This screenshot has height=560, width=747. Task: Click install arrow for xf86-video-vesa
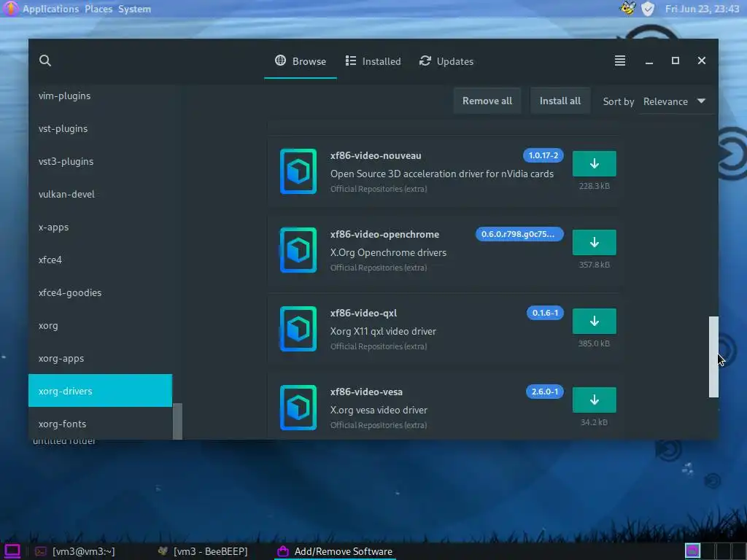[594, 400]
